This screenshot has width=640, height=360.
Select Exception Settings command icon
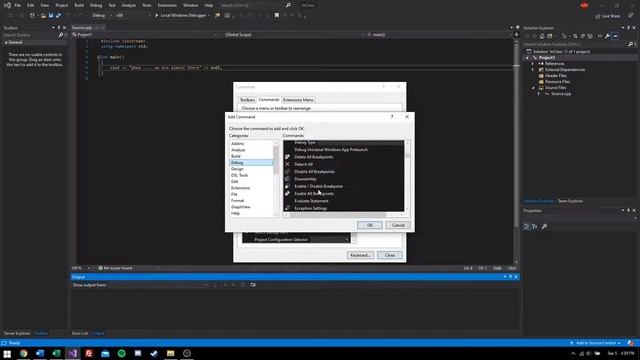[287, 208]
